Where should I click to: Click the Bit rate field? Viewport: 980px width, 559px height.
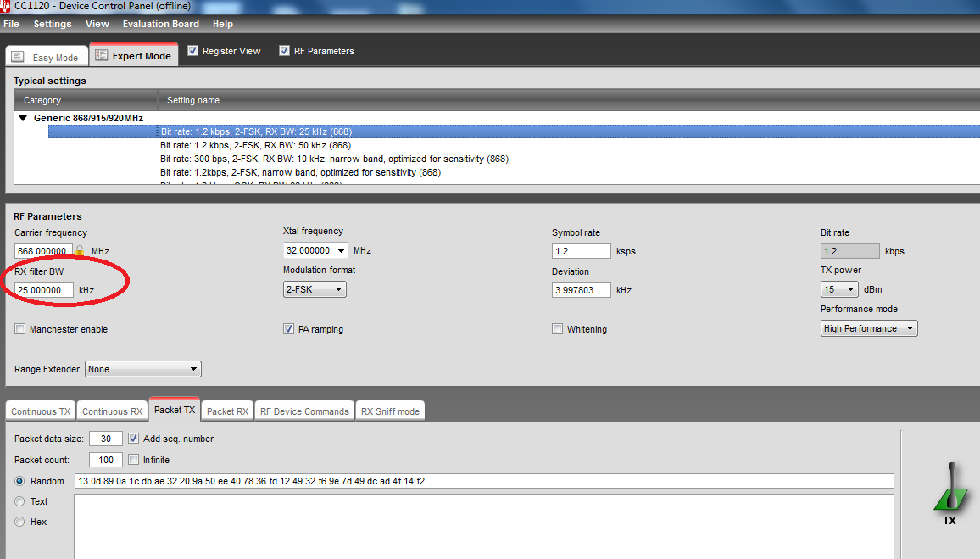tap(850, 251)
